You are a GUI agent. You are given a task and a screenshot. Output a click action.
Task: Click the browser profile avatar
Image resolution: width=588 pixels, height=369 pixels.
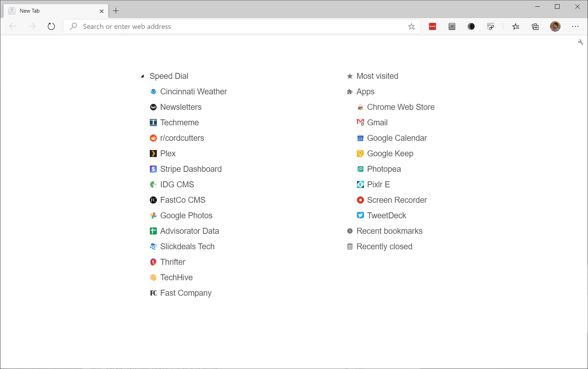[x=556, y=26]
